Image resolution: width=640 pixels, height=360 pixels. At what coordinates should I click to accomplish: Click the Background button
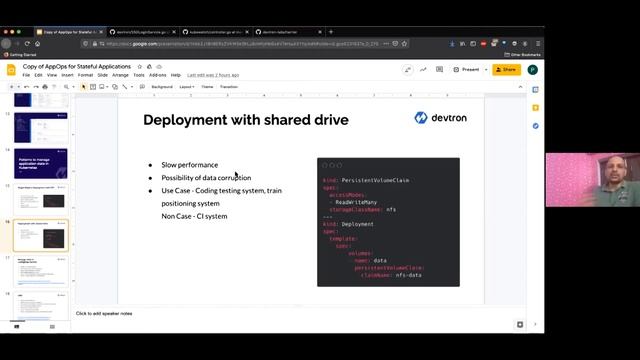point(162,87)
